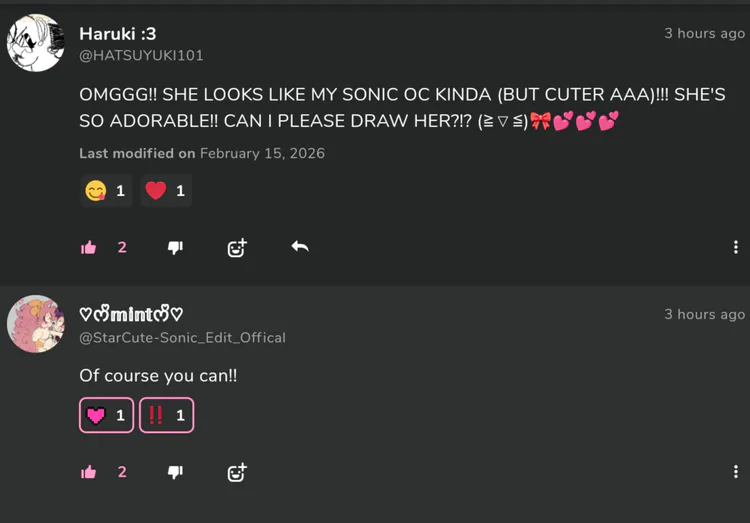Open three-dot menu on mint's reply
This screenshot has width=750, height=523.
[735, 472]
